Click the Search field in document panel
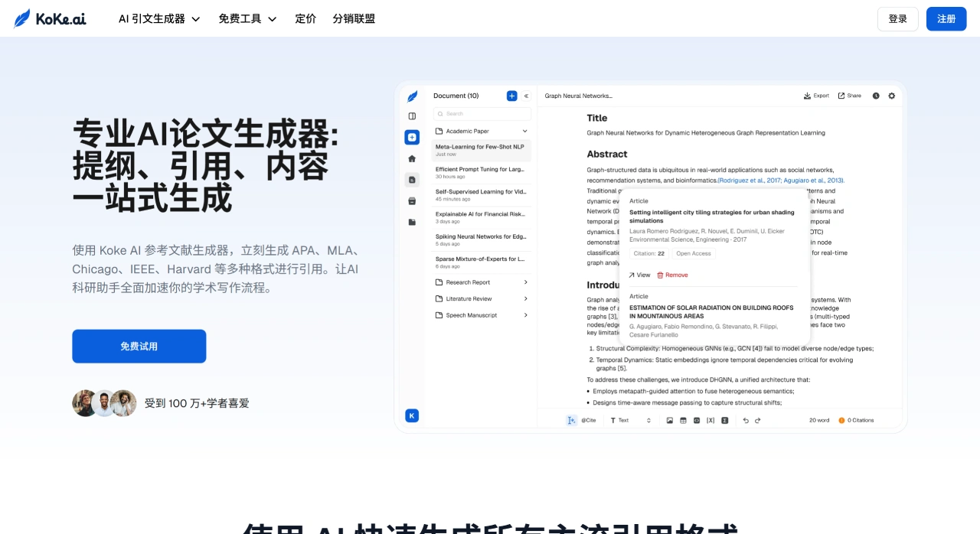Viewport: 980px width, 534px height. click(x=482, y=113)
